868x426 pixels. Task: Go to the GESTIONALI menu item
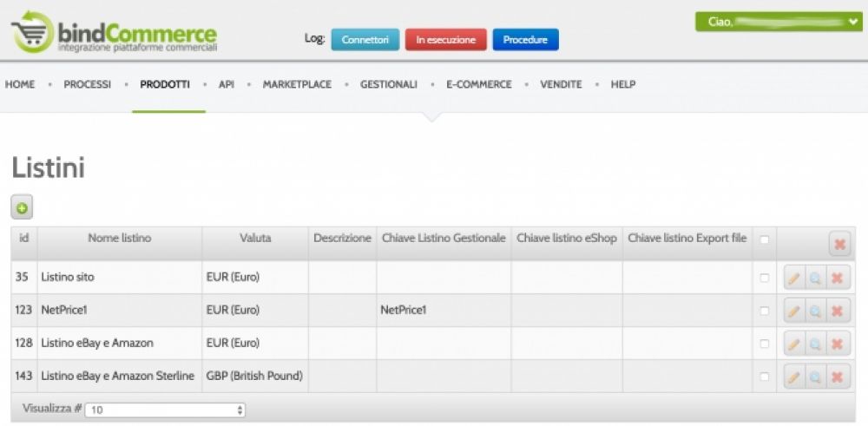[388, 85]
